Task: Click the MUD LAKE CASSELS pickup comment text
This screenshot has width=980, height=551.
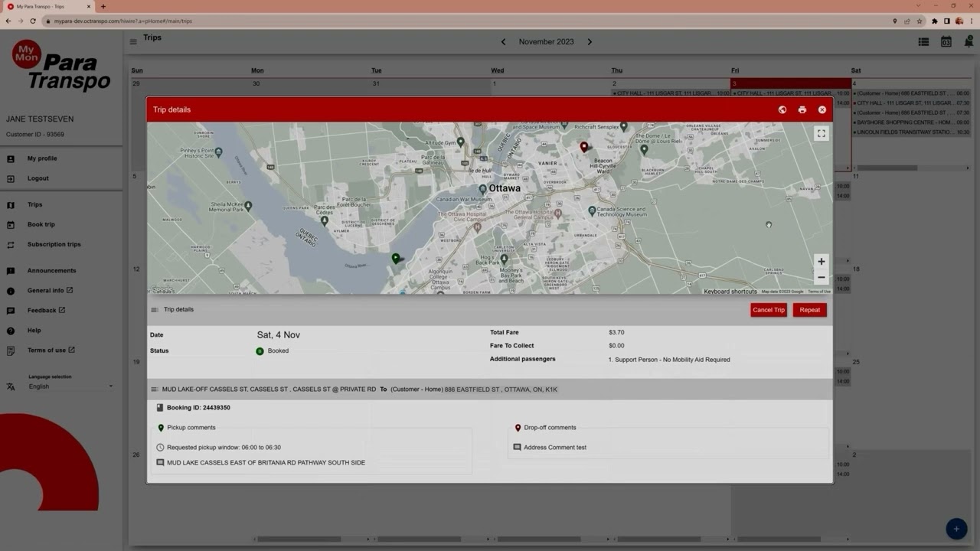Action: (266, 463)
